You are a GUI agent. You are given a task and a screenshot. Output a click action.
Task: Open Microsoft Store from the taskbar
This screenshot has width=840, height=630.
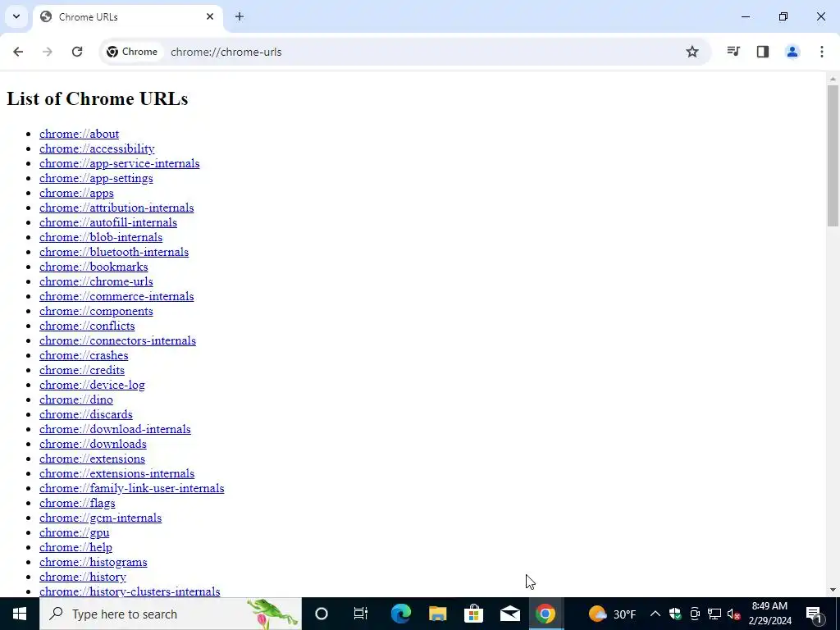tap(473, 614)
